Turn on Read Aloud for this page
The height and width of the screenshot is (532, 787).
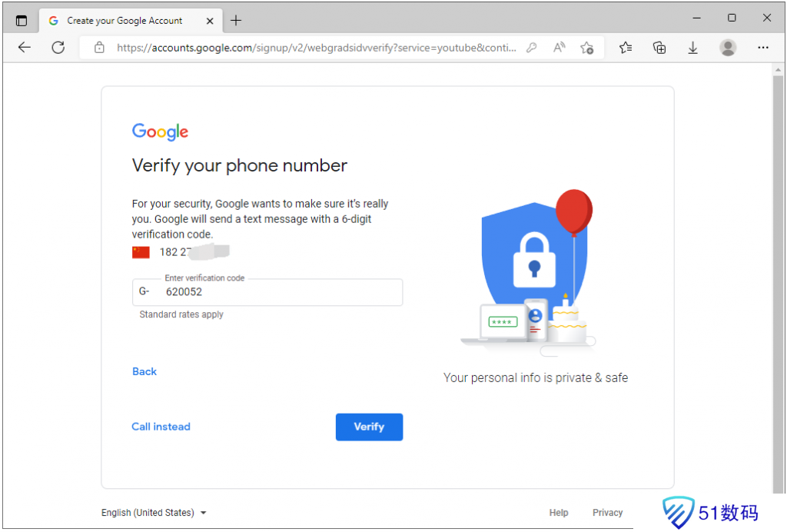click(x=559, y=48)
